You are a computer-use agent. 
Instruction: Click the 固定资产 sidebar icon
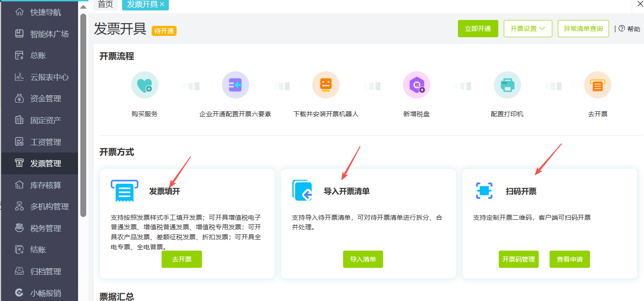pyautogui.click(x=39, y=119)
